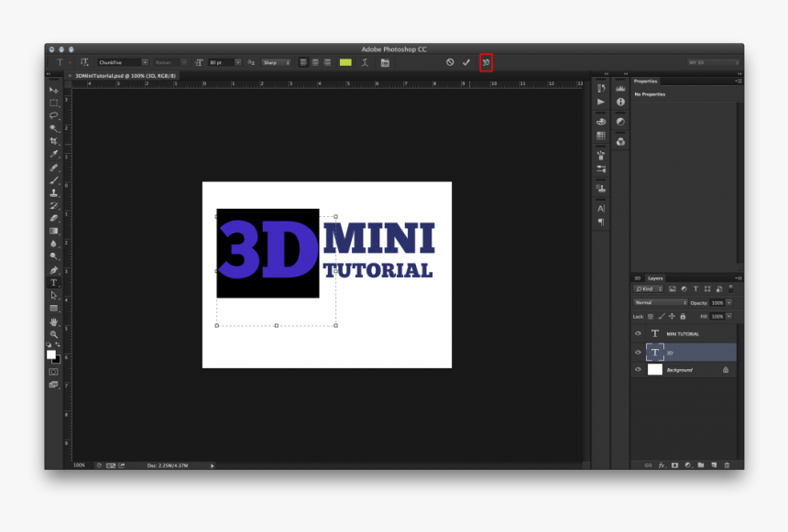788x532 pixels.
Task: Toggle layer filtering switch
Action: [730, 288]
